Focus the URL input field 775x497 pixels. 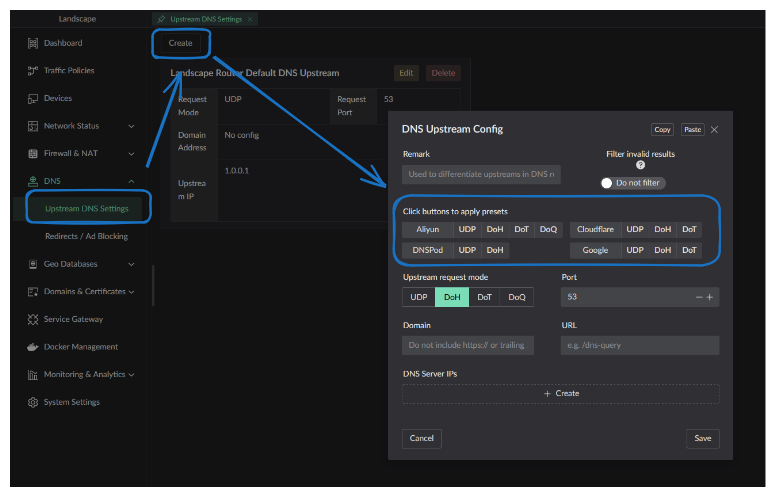pyautogui.click(x=640, y=345)
